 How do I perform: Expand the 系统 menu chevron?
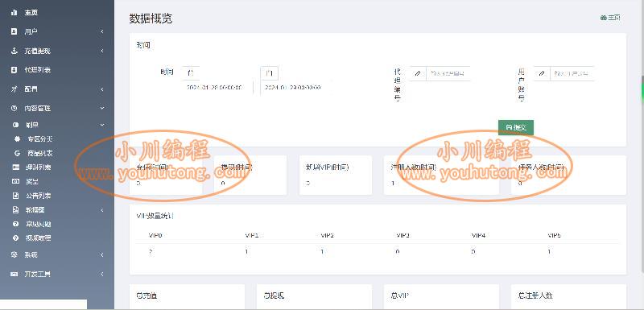pos(102,254)
